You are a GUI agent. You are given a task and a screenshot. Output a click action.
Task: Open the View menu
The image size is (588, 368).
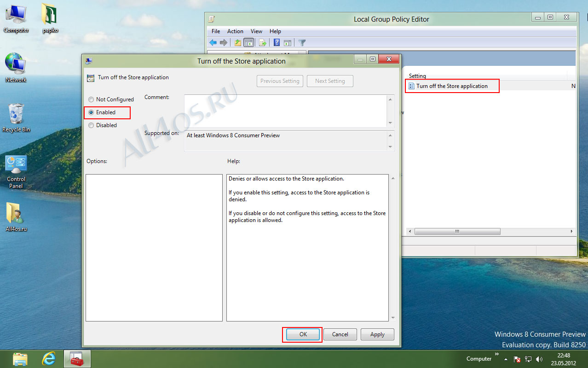[x=256, y=31]
